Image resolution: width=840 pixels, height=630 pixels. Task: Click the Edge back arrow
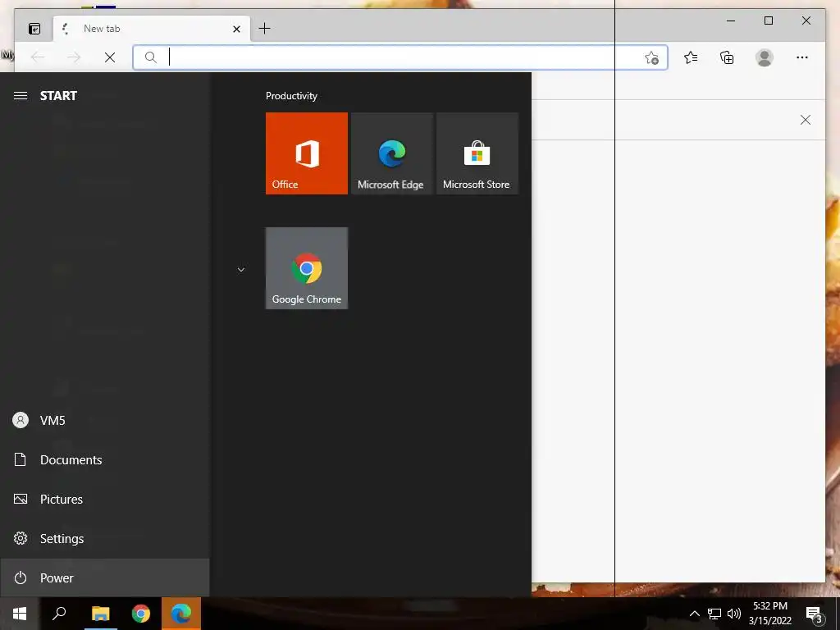pyautogui.click(x=38, y=57)
